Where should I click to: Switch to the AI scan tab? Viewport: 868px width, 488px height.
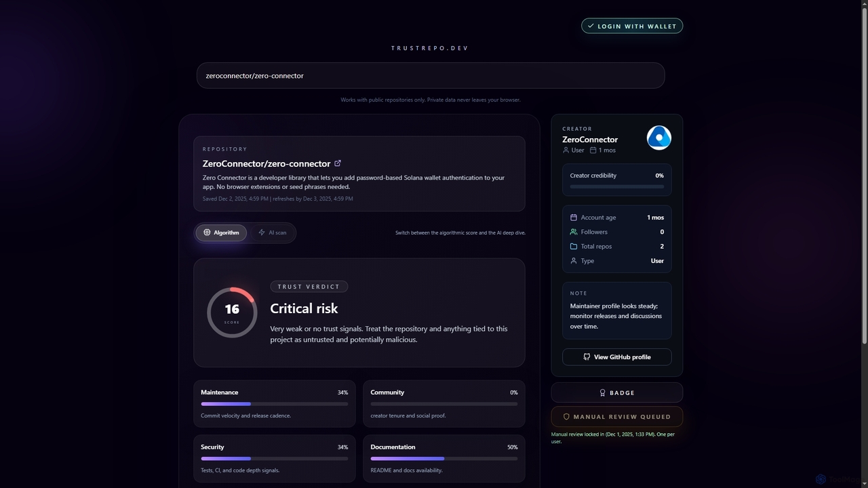(272, 232)
